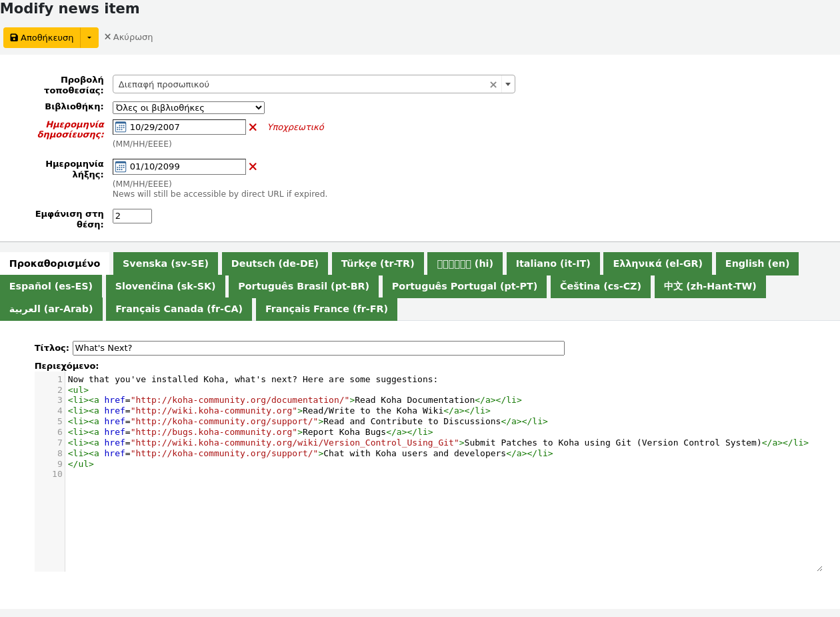
Task: Open the display location dropdown arrow
Action: coord(508,84)
